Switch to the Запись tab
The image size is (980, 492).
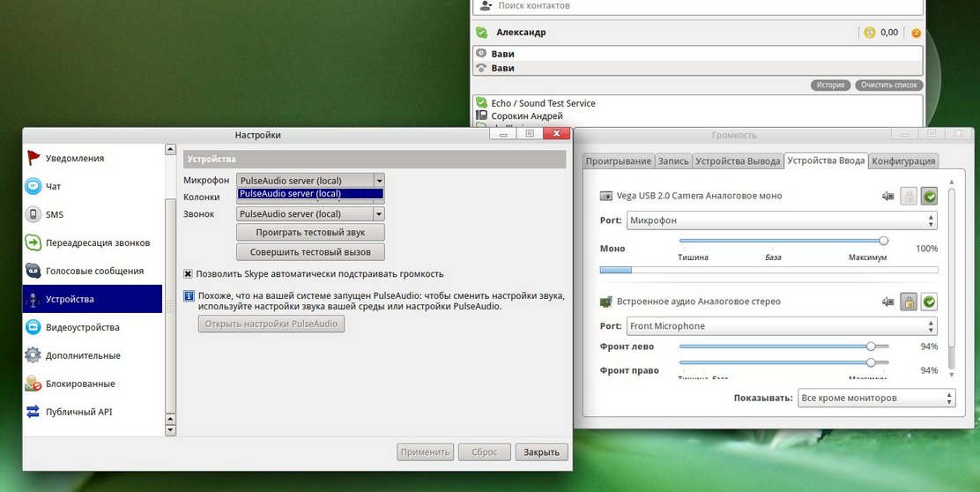point(673,161)
